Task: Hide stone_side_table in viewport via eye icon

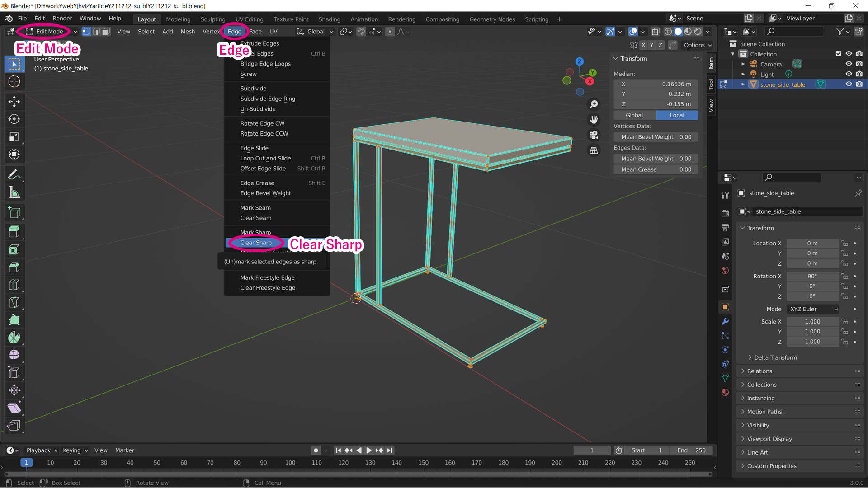Action: [x=849, y=84]
